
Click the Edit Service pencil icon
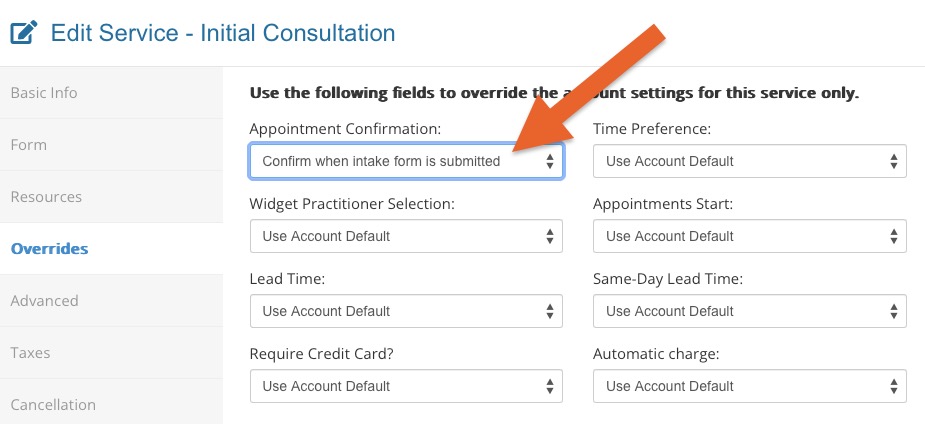click(x=24, y=32)
